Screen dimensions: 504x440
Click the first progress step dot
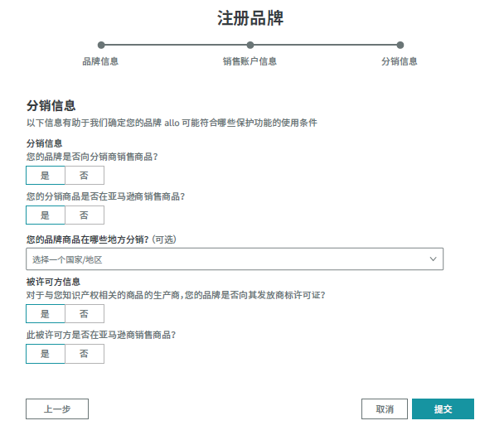101,45
